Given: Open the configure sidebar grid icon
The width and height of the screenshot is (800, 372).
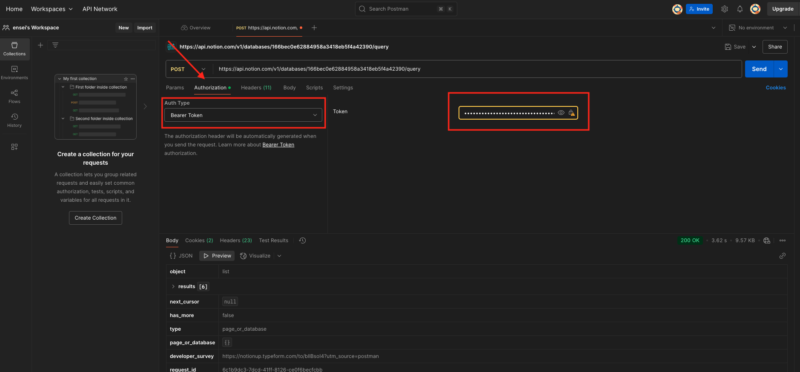Looking at the screenshot, I should coord(14,147).
